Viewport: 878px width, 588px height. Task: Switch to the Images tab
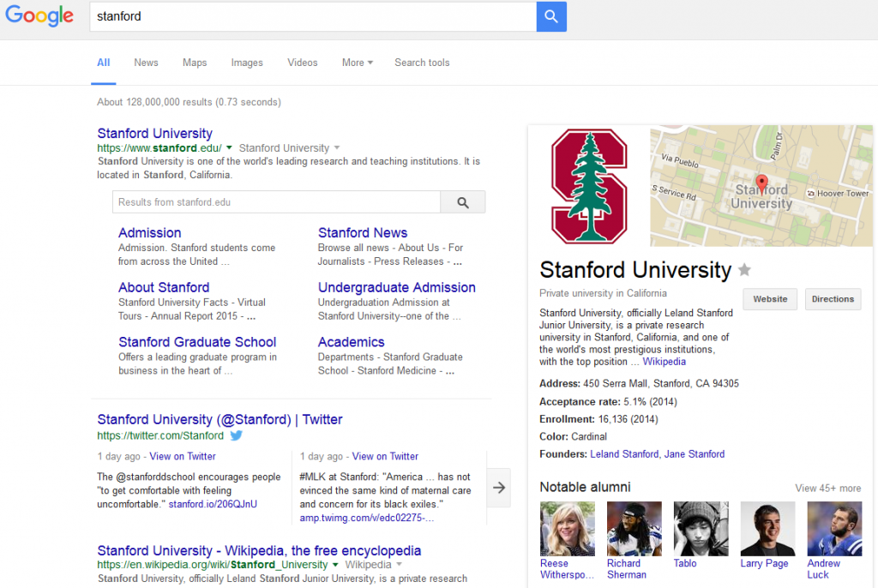click(x=247, y=63)
